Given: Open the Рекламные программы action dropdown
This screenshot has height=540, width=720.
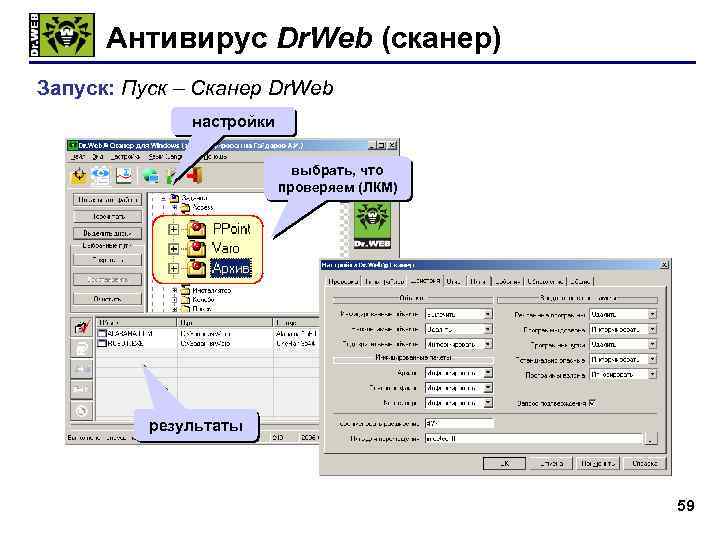Looking at the screenshot, I should 623,315.
